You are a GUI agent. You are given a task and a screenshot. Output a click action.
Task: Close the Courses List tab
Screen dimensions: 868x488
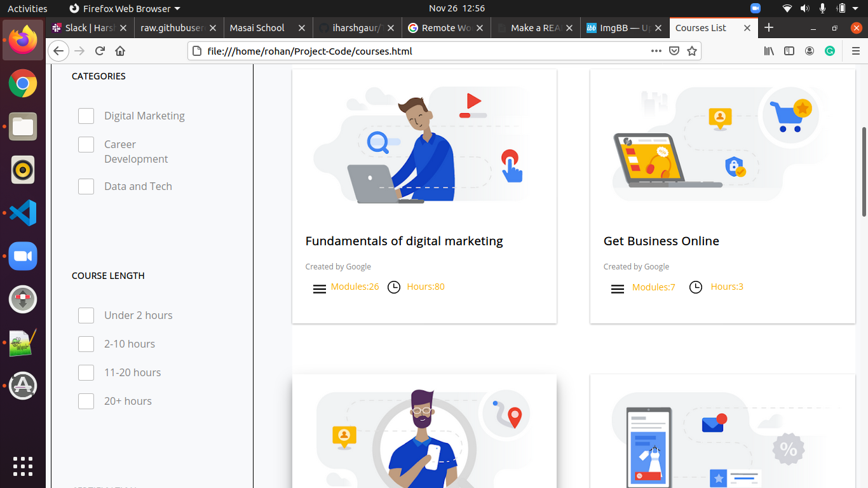point(747,28)
